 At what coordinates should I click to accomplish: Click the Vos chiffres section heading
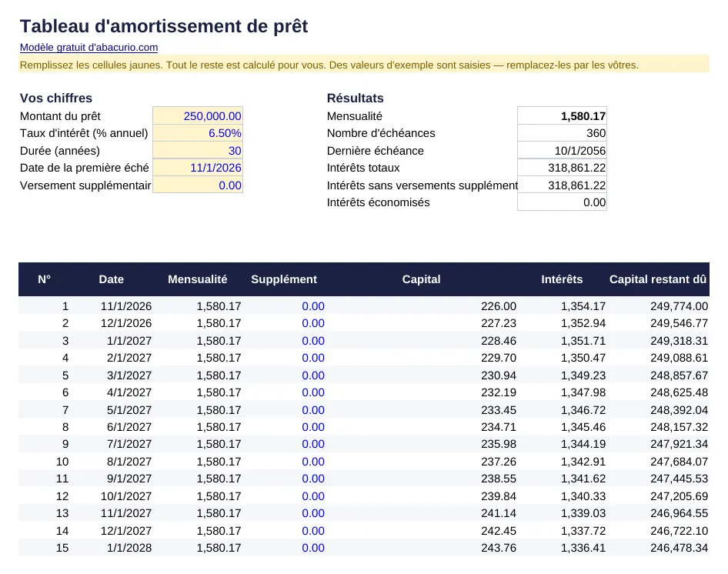(x=55, y=98)
